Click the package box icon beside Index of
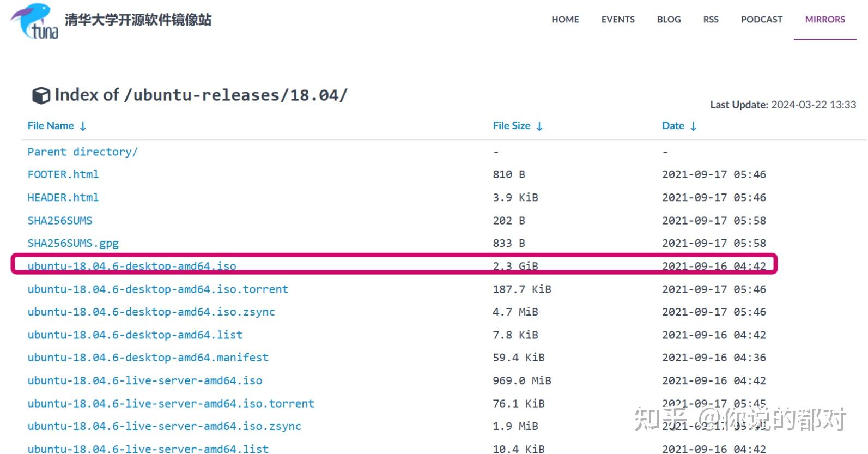This screenshot has height=454, width=868. (x=41, y=95)
